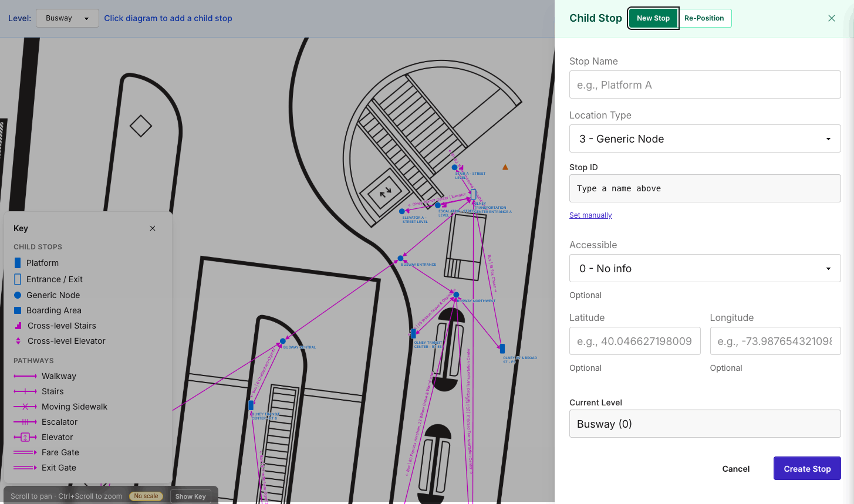The width and height of the screenshot is (854, 504).
Task: Click the 'Walkway' entry in the Key
Action: (x=59, y=376)
